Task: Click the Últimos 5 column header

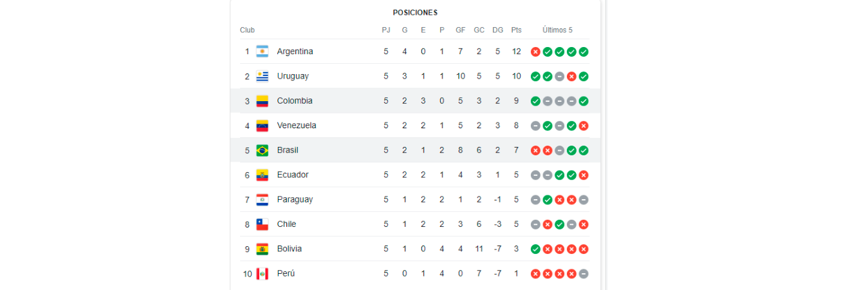Action: (557, 30)
